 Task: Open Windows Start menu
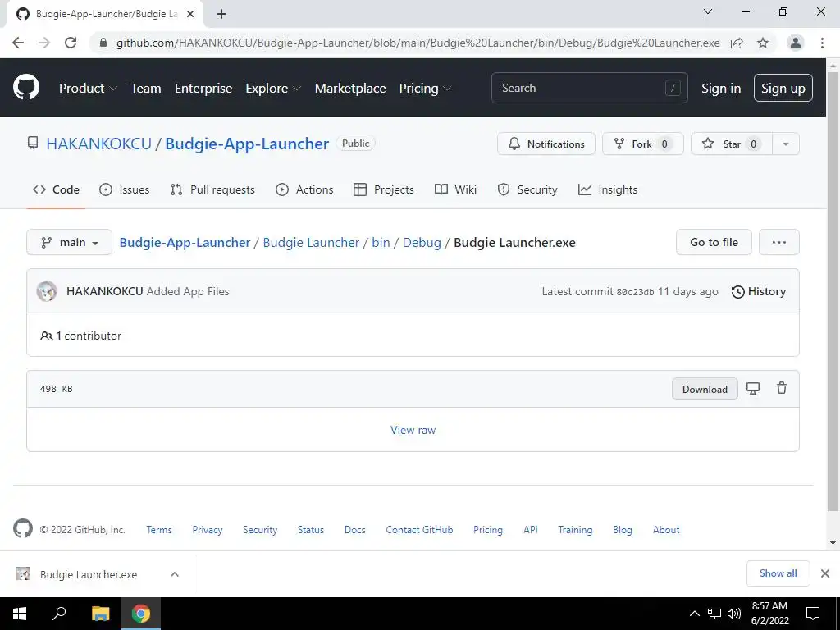click(x=20, y=614)
